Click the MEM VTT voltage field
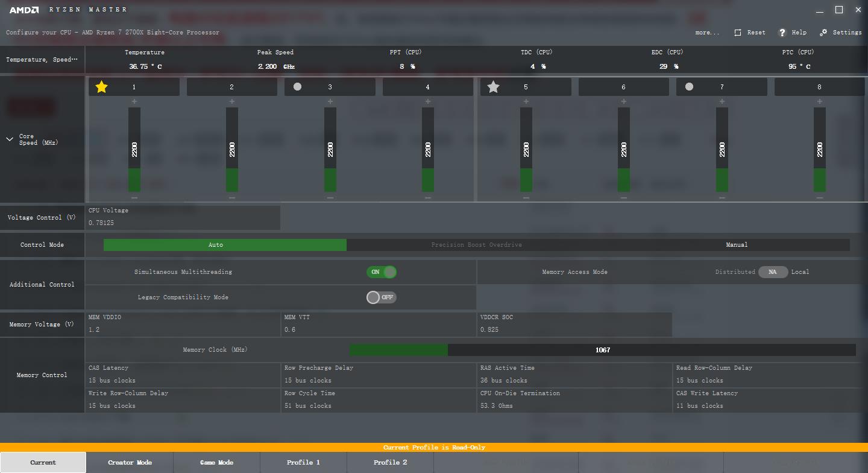The width and height of the screenshot is (868, 473). tap(379, 325)
